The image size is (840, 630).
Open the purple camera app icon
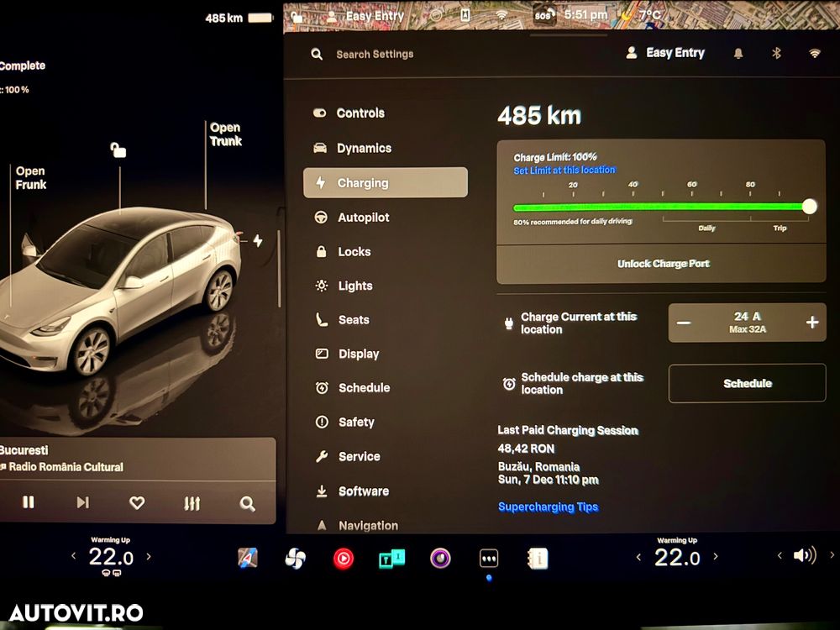(x=440, y=559)
